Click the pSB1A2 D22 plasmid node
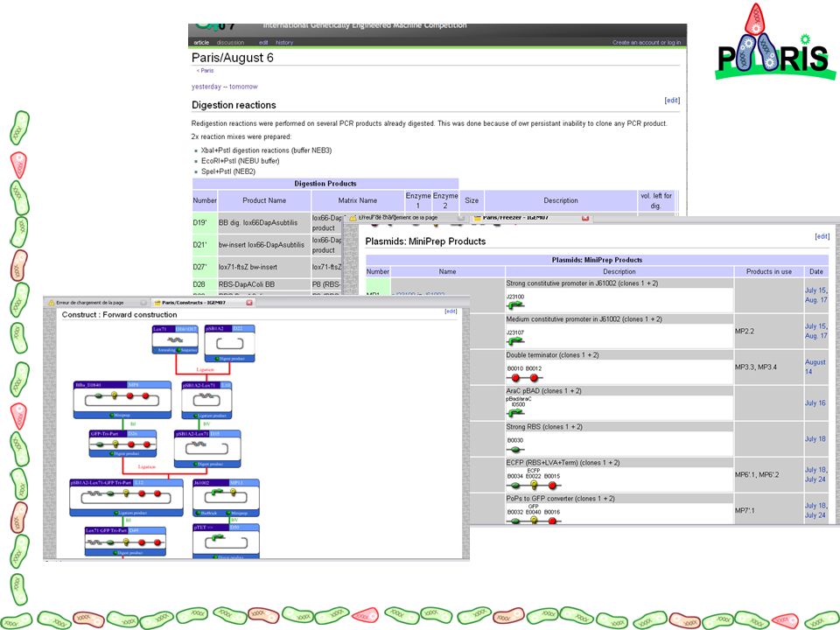 (x=230, y=343)
